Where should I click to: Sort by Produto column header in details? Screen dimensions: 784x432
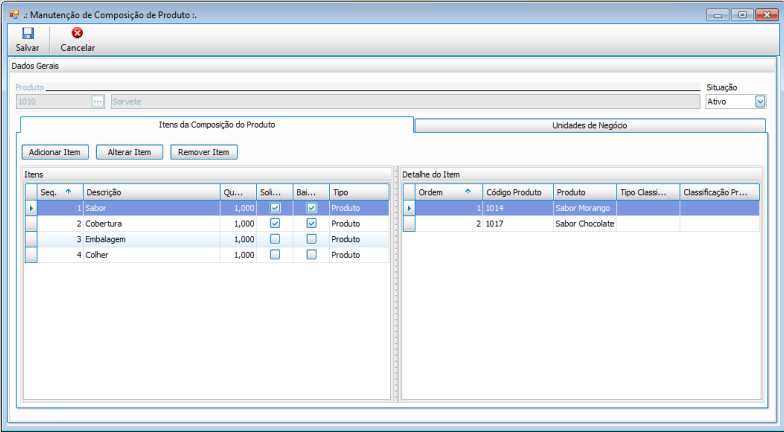pyautogui.click(x=585, y=192)
